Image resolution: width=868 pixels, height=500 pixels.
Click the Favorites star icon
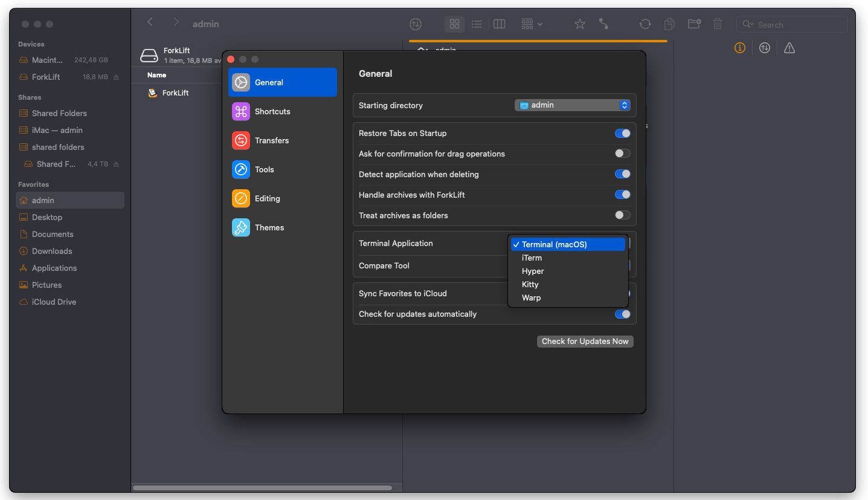580,24
